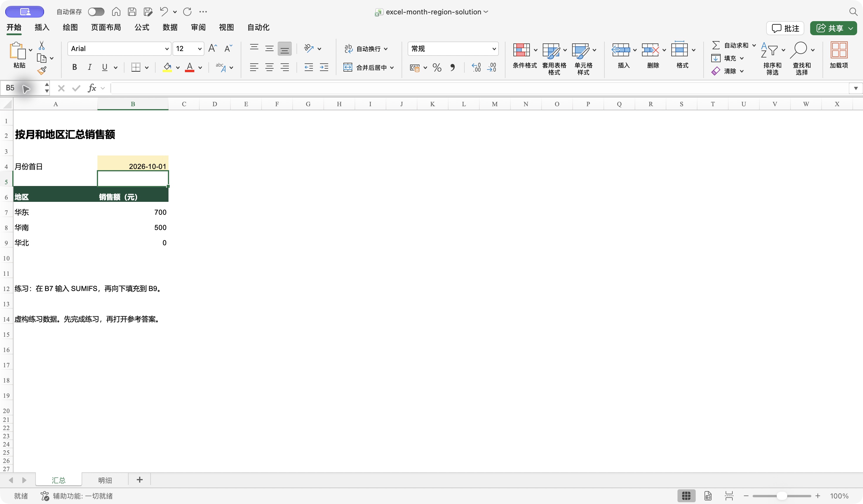Open the 数据 ribbon tab
Screen dimensions: 863x504
coord(170,27)
